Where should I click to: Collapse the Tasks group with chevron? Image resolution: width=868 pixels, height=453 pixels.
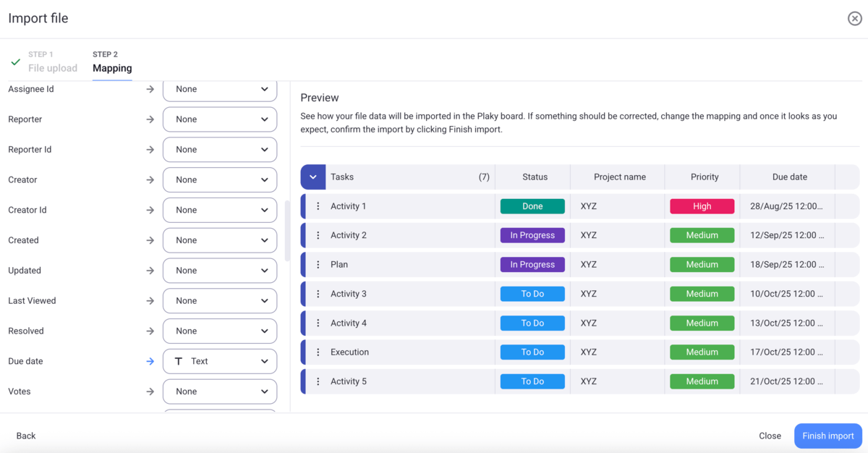313,177
